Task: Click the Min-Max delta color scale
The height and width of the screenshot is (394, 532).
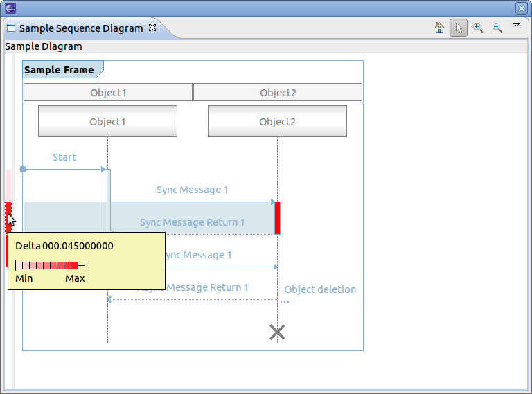Action: pyautogui.click(x=50, y=265)
